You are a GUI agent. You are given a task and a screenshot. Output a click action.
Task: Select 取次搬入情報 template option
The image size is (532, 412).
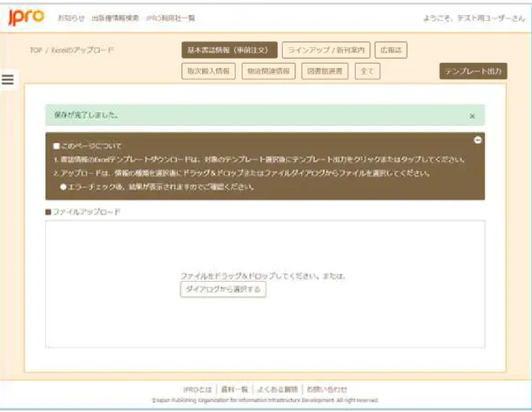208,71
